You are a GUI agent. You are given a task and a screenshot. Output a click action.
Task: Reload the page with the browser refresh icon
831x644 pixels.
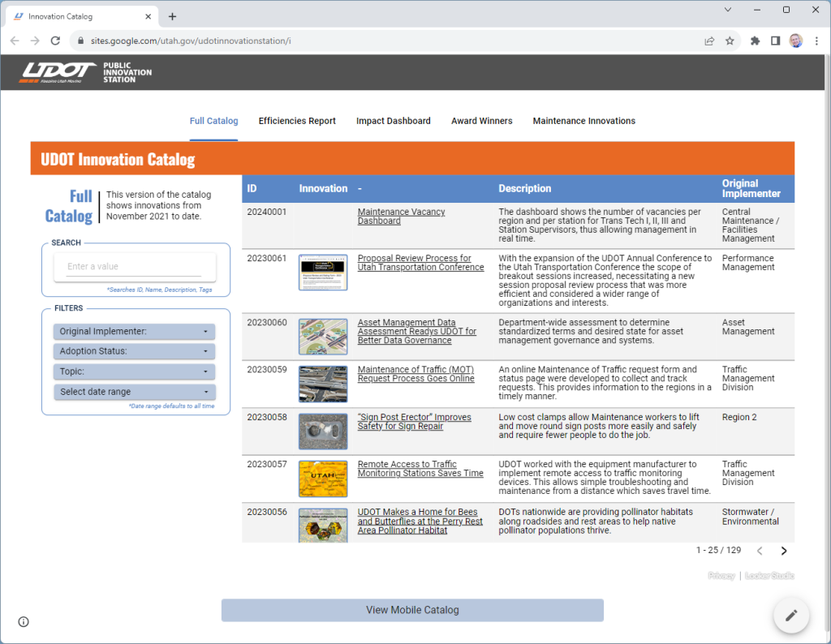click(55, 41)
